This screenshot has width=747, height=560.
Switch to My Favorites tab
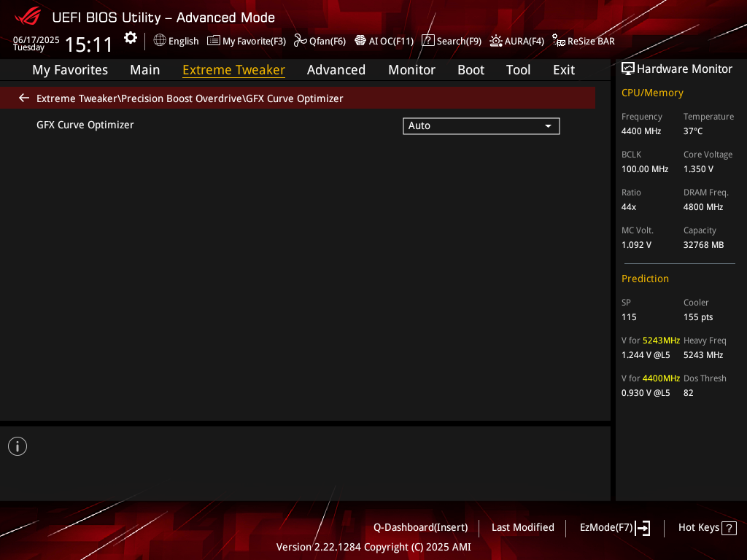[70, 70]
